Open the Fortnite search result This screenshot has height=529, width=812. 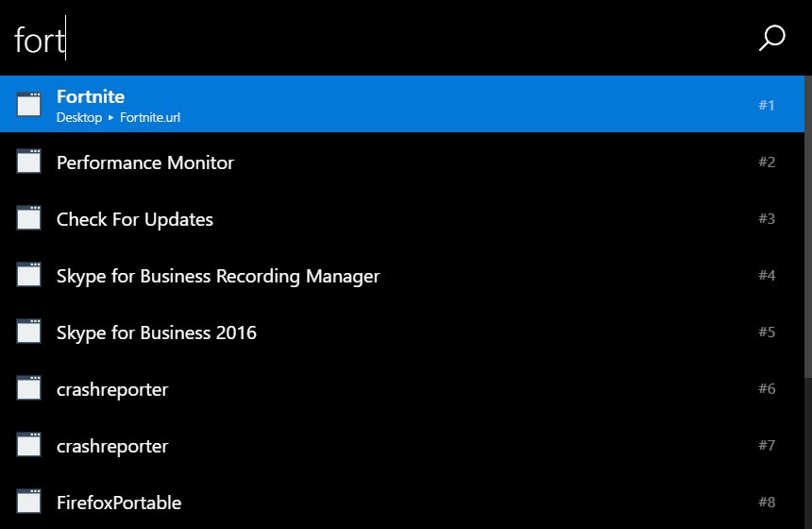(x=402, y=104)
